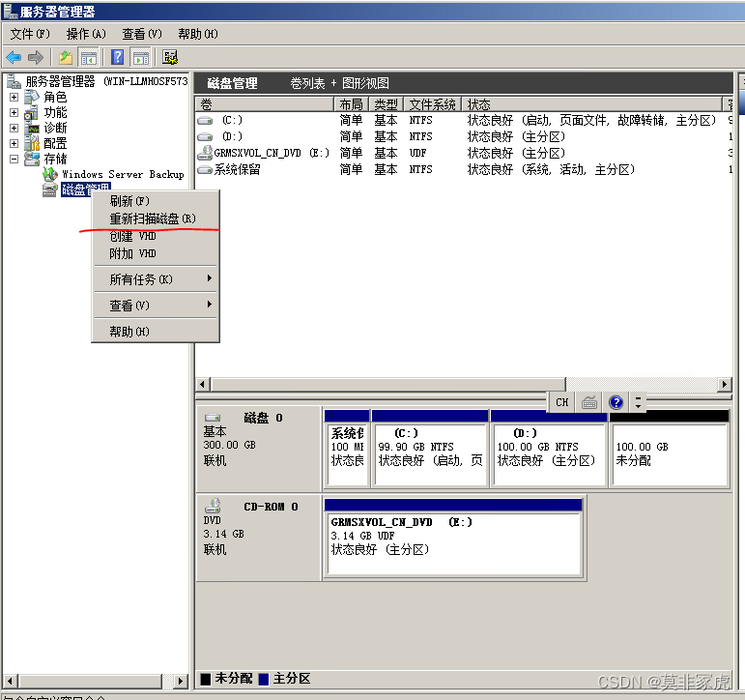Viewport: 745px width, 700px height.
Task: Click the disk settings toolbar icon
Action: [x=171, y=58]
